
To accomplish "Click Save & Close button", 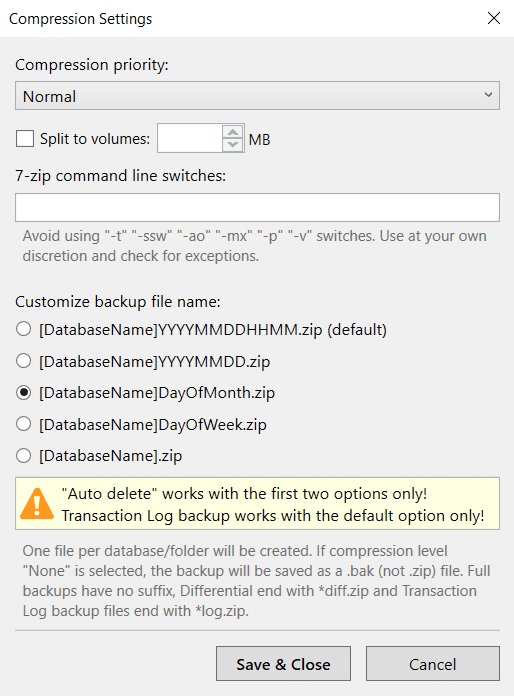I will (x=283, y=664).
